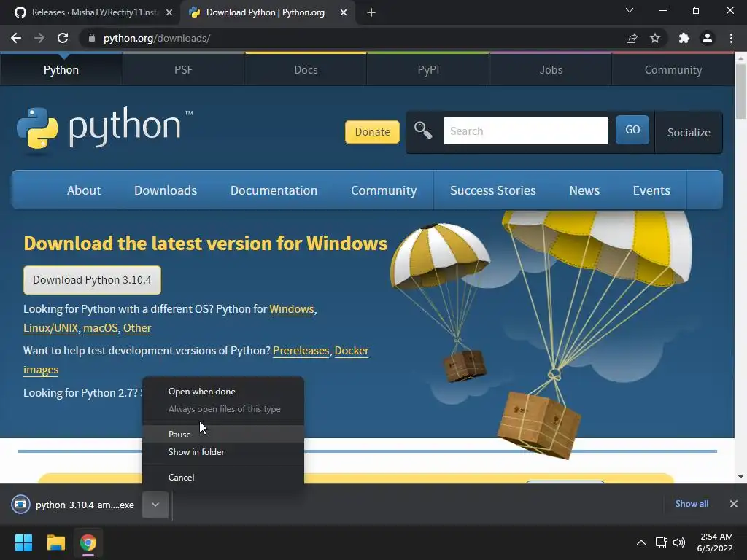Click the volume speaker tray icon
Screen dimensions: 747x560
click(x=679, y=542)
